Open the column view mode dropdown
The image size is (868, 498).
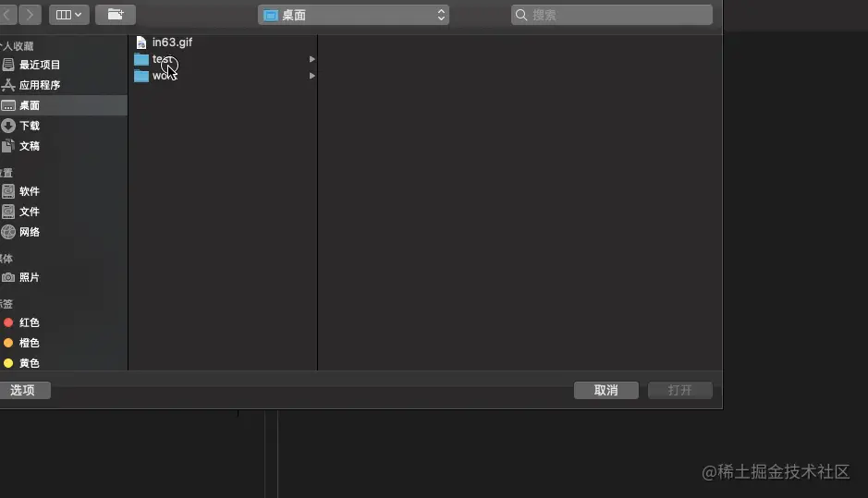click(69, 15)
